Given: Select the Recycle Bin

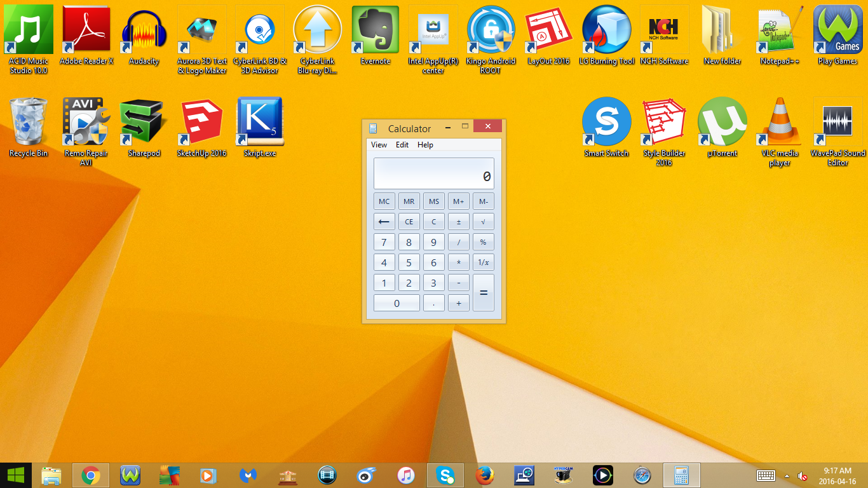Looking at the screenshot, I should [29, 127].
